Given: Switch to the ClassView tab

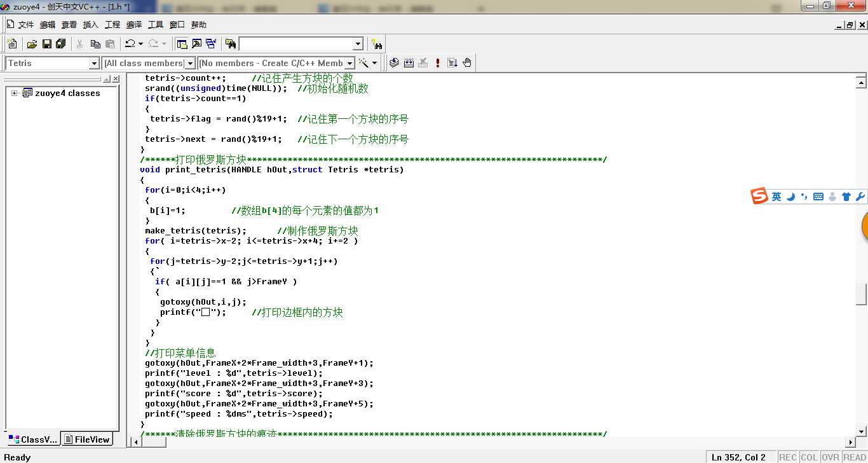Looking at the screenshot, I should [x=32, y=439].
